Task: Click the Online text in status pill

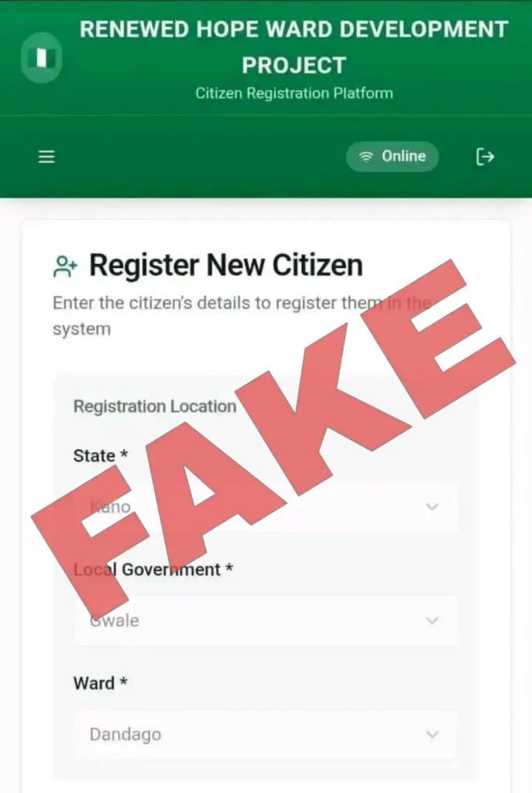Action: tap(403, 156)
